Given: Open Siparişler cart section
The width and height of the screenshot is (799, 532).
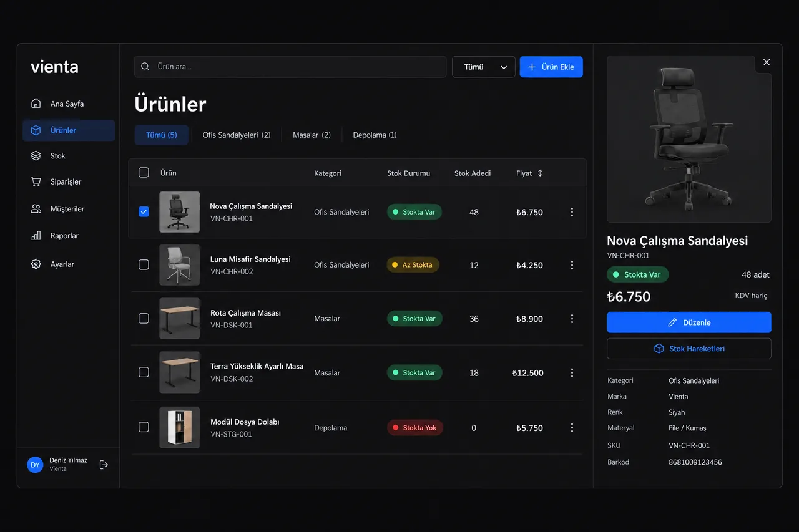Looking at the screenshot, I should click(x=69, y=182).
